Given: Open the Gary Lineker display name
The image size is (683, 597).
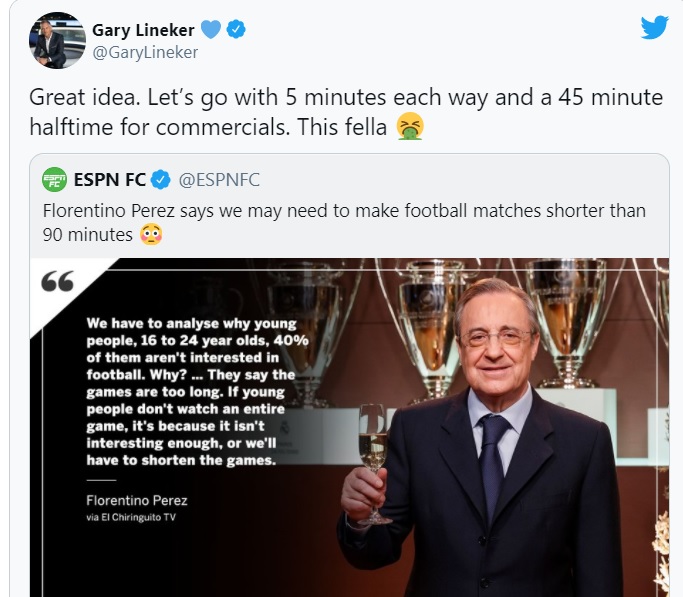Looking at the screenshot, I should click(143, 29).
